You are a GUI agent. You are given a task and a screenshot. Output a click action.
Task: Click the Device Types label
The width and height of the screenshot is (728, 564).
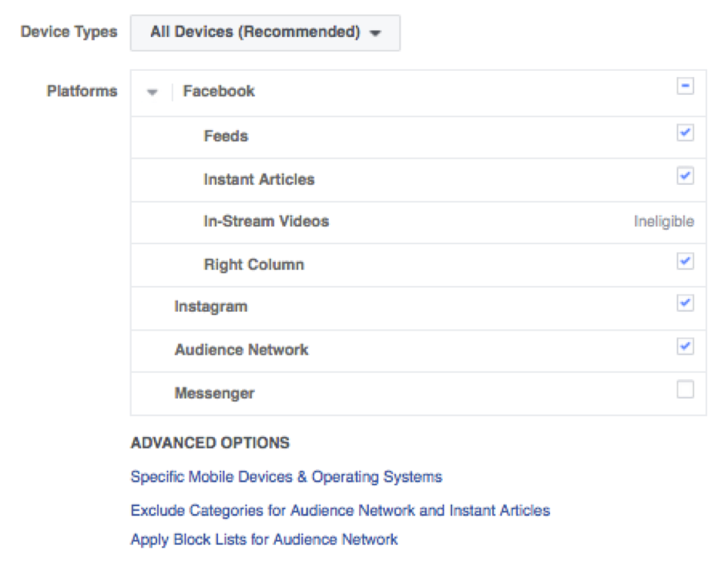tap(69, 32)
